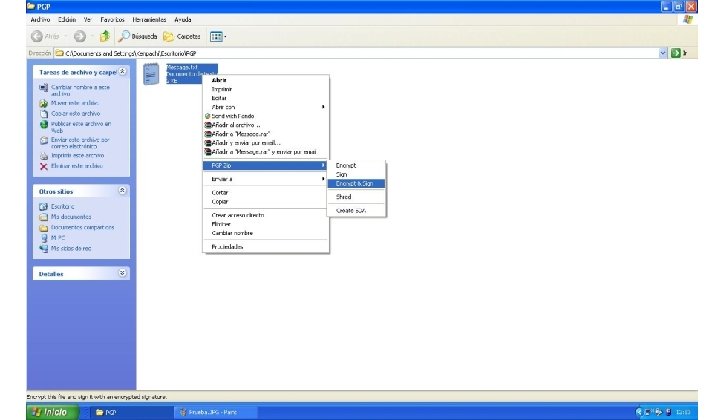Click the forward arrow toolbar icon
720x420 pixels.
pos(80,36)
